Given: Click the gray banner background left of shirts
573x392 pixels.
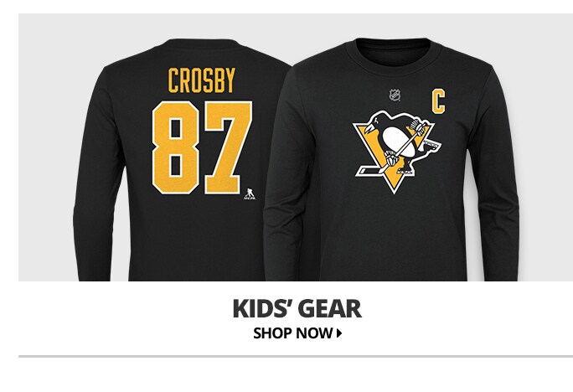Looking at the screenshot, I should (x=46, y=146).
